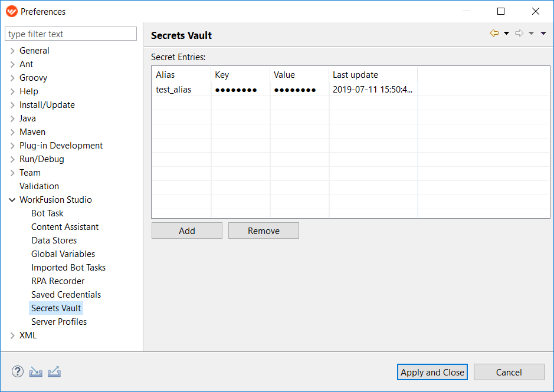Expand the Groovy tree node
The height and width of the screenshot is (392, 554).
point(12,78)
